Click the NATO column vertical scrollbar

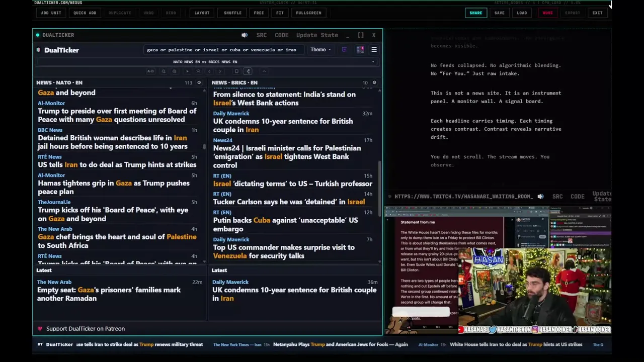(x=204, y=146)
